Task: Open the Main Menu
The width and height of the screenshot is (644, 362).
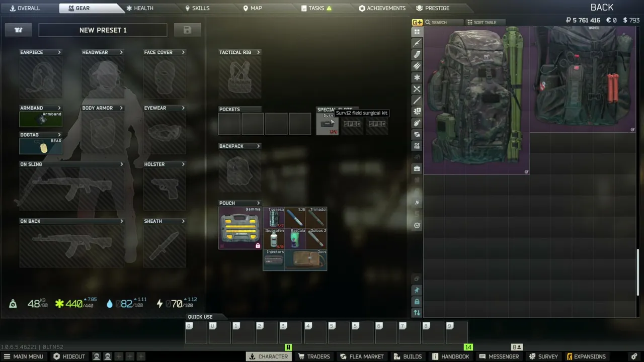Action: coord(24,356)
